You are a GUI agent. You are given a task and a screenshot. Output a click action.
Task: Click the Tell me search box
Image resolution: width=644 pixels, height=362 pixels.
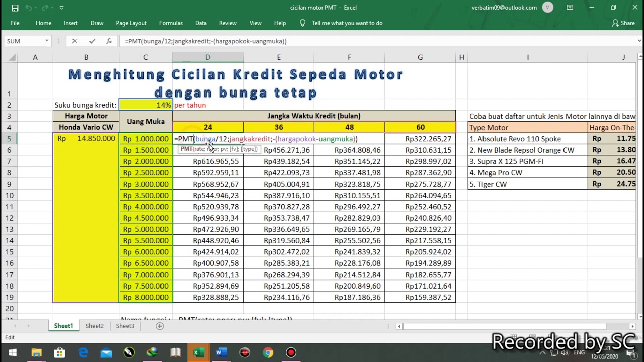347,23
